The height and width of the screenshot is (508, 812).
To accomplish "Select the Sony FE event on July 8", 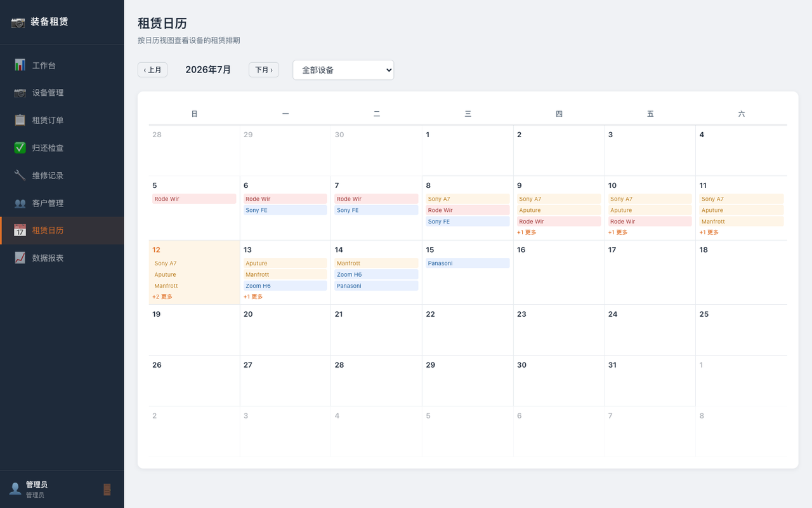I will [468, 222].
